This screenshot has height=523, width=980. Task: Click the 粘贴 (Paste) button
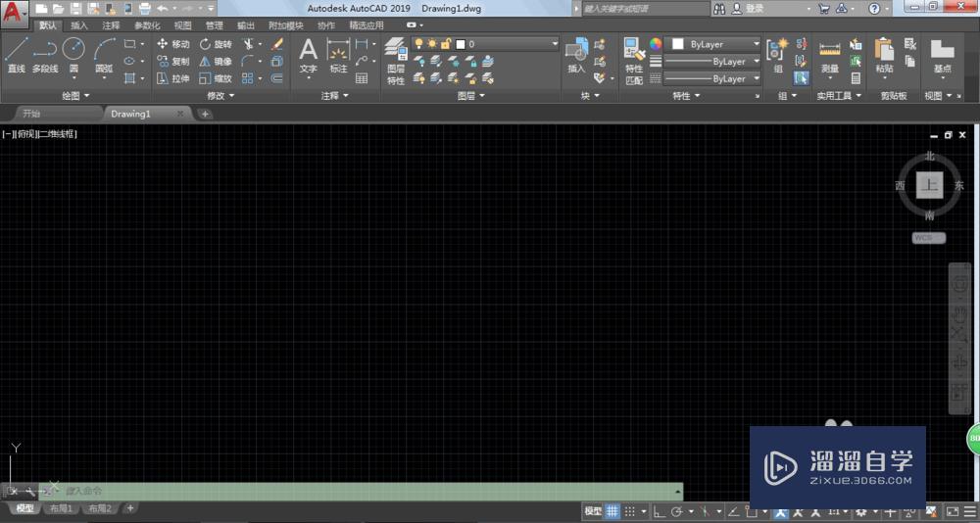click(884, 56)
